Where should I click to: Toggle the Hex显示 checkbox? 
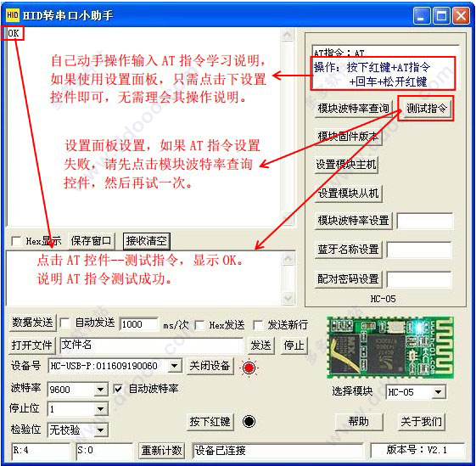[x=16, y=241]
